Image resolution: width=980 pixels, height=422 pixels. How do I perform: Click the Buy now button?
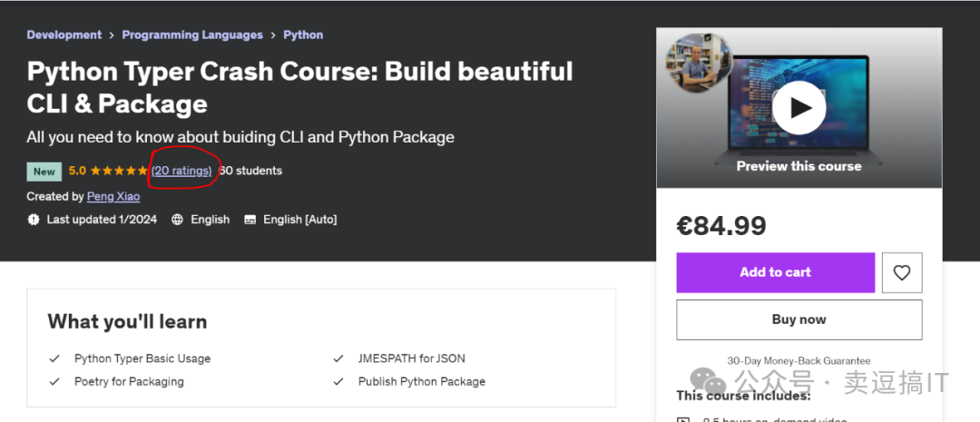pyautogui.click(x=799, y=319)
